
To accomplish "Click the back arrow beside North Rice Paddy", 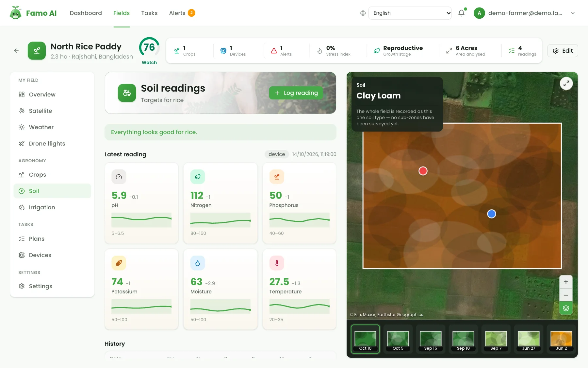I will point(16,51).
